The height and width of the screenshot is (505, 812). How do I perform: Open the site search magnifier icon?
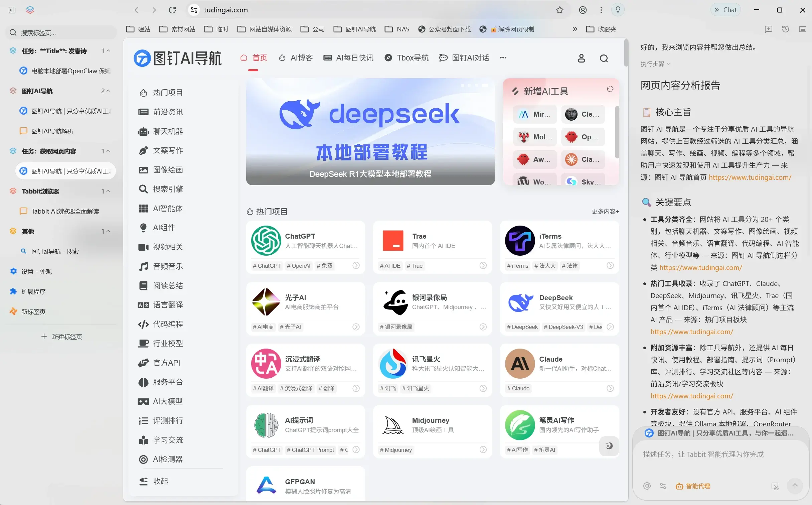click(604, 58)
